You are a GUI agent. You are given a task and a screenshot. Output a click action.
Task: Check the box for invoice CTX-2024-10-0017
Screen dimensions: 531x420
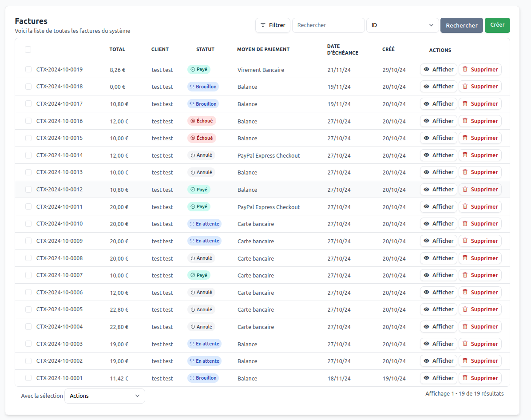tap(28, 104)
